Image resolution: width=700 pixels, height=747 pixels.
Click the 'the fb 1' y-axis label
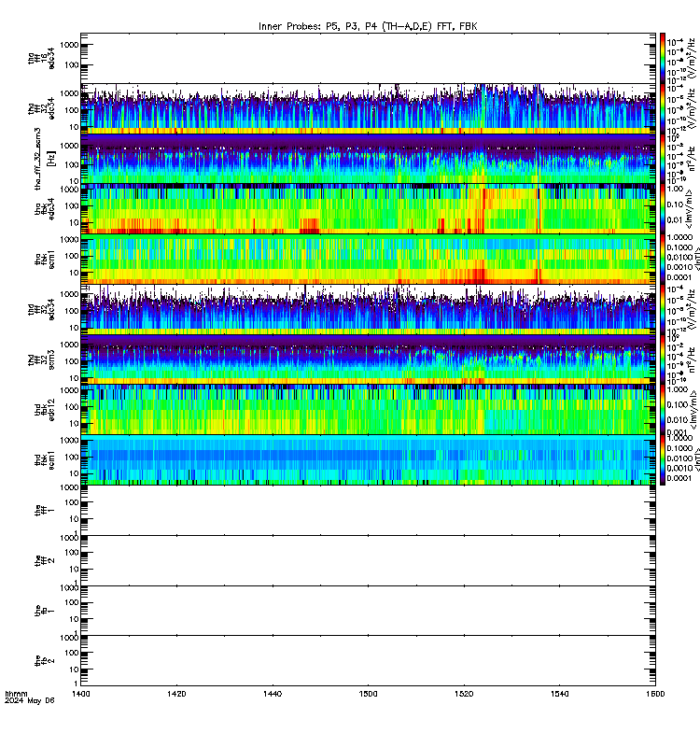click(45, 611)
